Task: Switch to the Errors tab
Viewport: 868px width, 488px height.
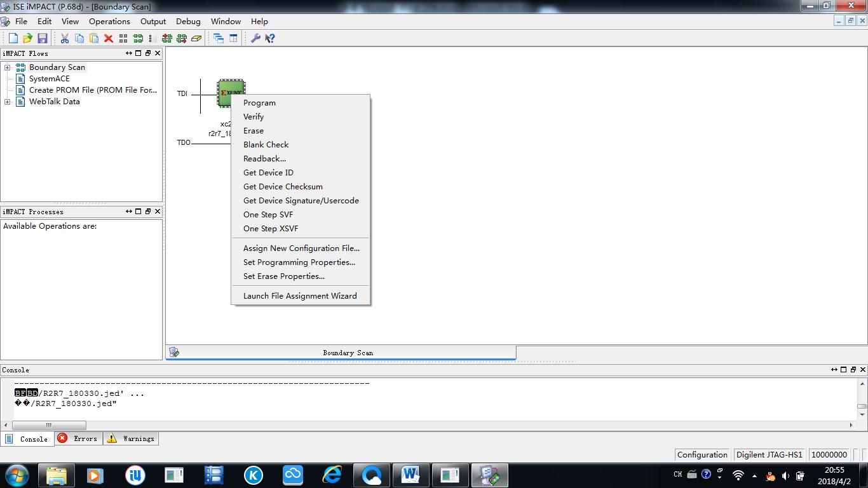Action: click(x=79, y=438)
